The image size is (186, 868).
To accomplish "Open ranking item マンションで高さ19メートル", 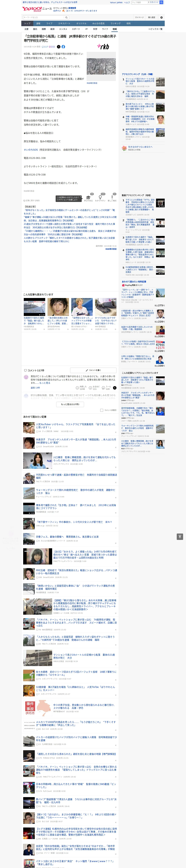I will pos(140,81).
